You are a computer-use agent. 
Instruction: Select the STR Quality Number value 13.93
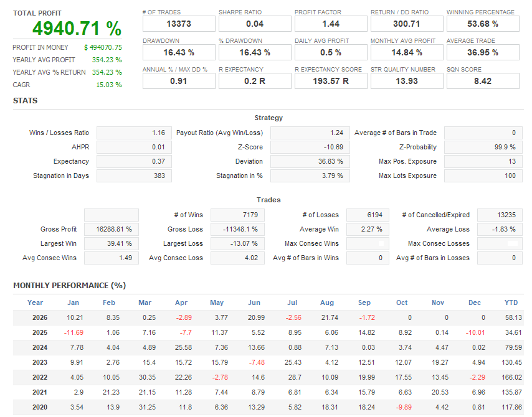click(x=407, y=81)
